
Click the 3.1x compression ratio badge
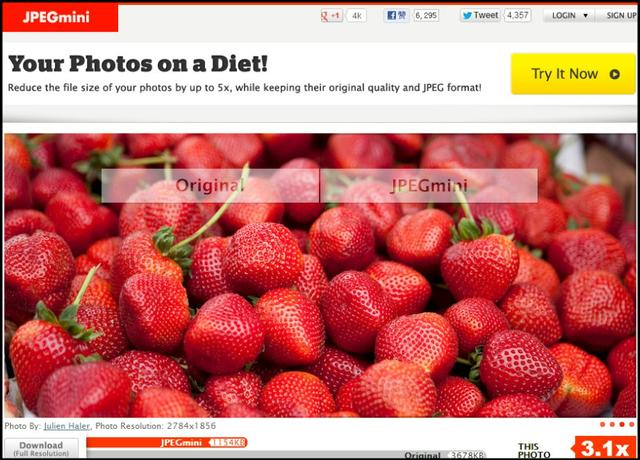605,448
